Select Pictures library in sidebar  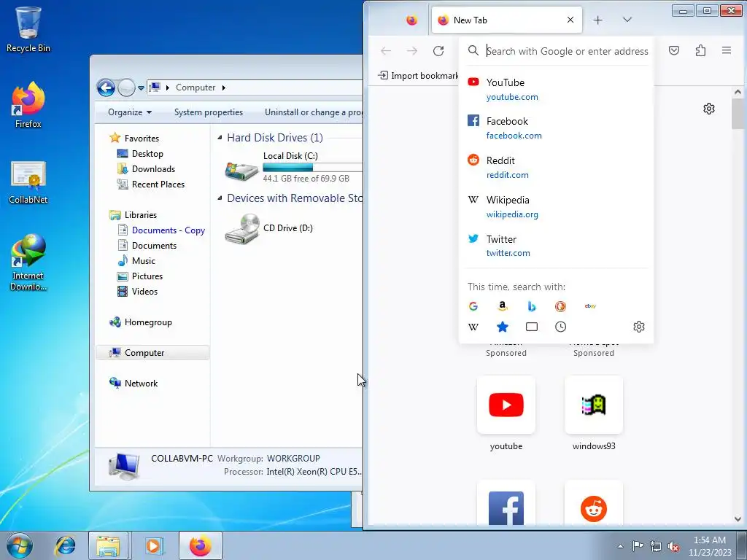pos(147,276)
